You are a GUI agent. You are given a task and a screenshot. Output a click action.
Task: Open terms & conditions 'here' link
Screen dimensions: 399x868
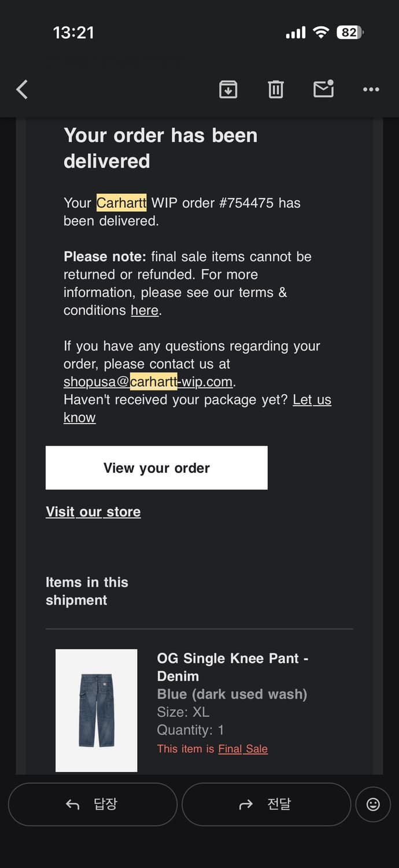pos(145,310)
